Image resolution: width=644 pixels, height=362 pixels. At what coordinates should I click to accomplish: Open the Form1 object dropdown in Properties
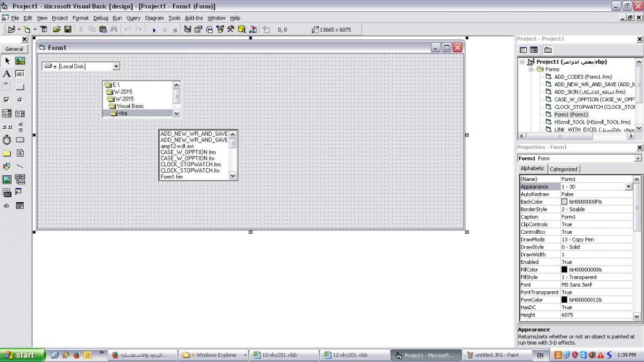pos(638,158)
